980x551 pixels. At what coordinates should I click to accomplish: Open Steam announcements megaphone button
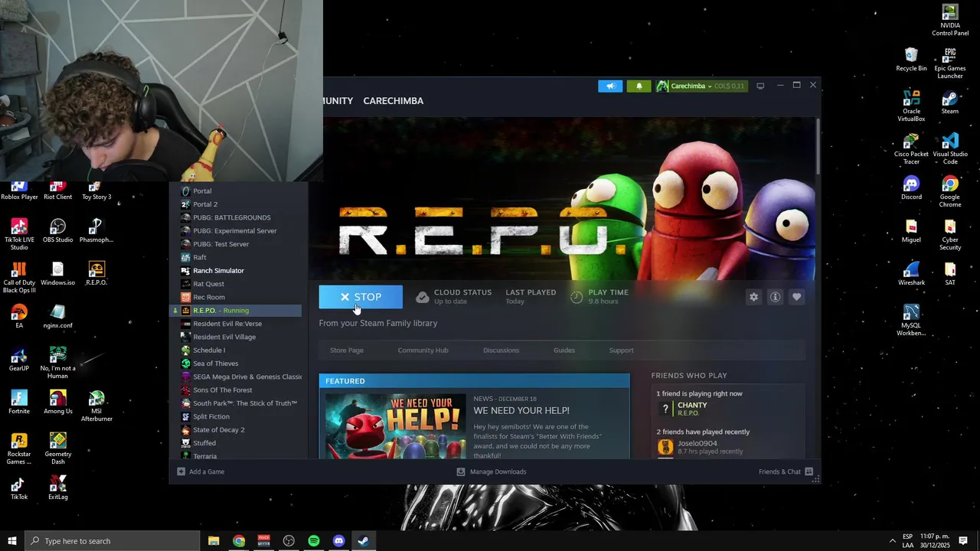tap(610, 86)
